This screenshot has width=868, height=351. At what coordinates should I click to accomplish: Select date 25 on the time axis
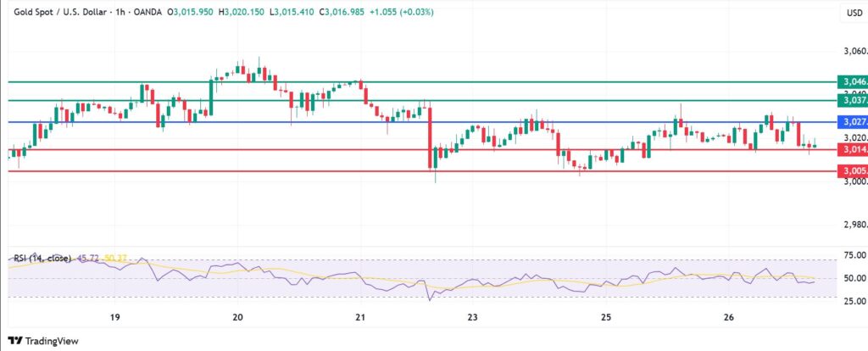pos(606,316)
